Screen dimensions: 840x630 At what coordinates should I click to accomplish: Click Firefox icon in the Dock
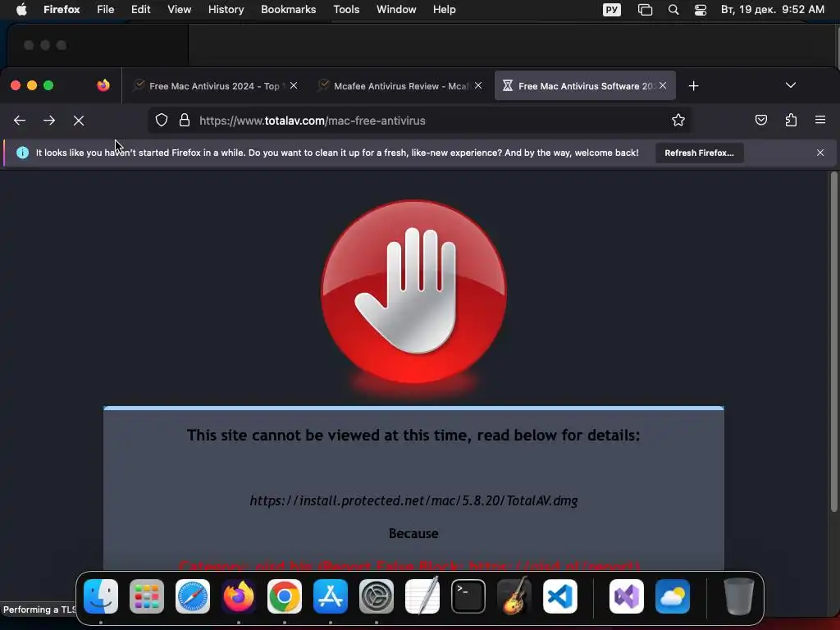pyautogui.click(x=239, y=596)
